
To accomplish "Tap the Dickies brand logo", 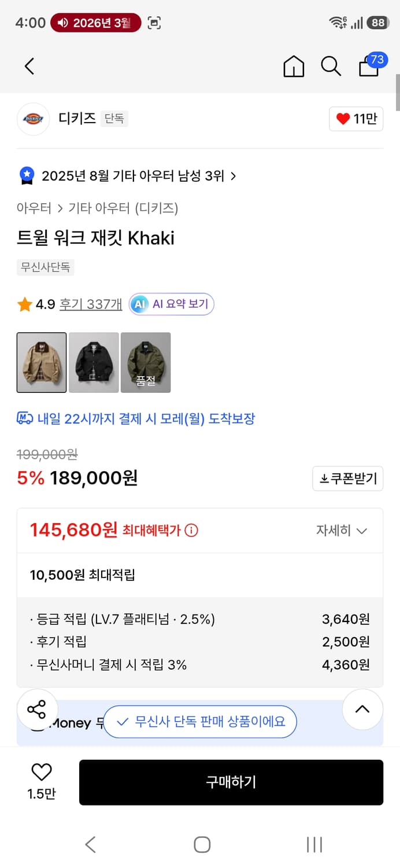I will (33, 119).
